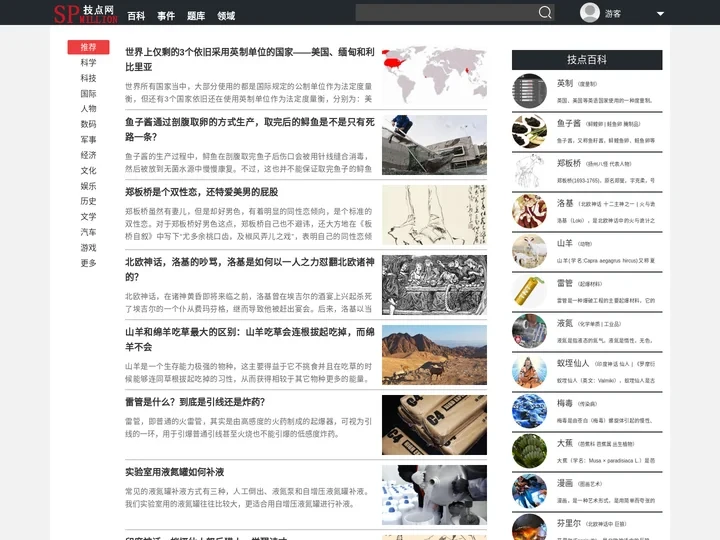Select the 人物 category
Image resolution: width=720 pixels, height=540 pixels.
[x=88, y=108]
